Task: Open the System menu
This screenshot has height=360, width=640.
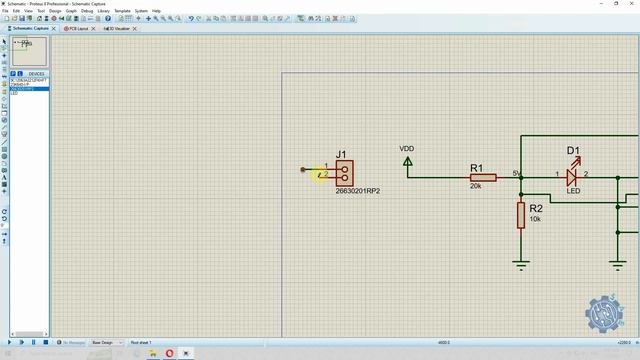Action: pyautogui.click(x=141, y=11)
